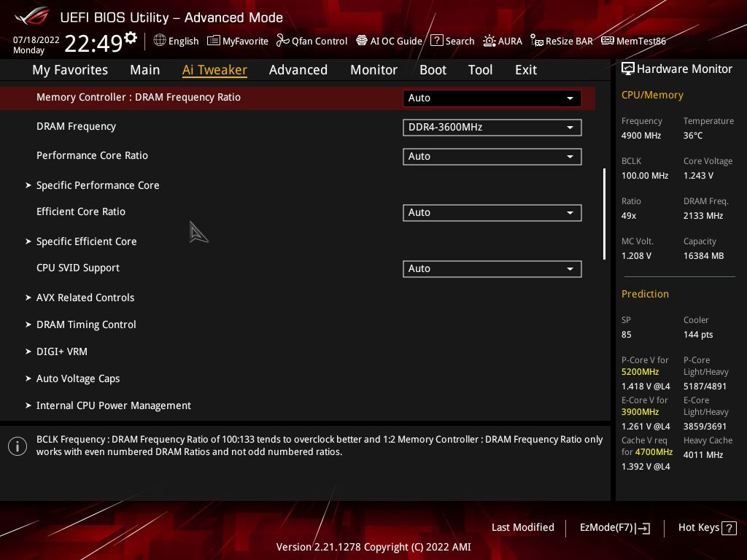
Task: Switch to Advanced tab
Action: click(x=298, y=70)
